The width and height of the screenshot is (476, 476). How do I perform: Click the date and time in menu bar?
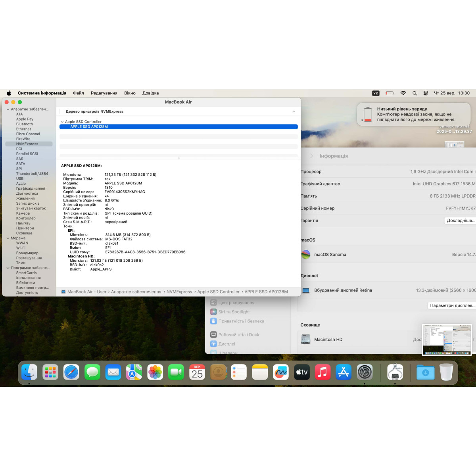[452, 93]
